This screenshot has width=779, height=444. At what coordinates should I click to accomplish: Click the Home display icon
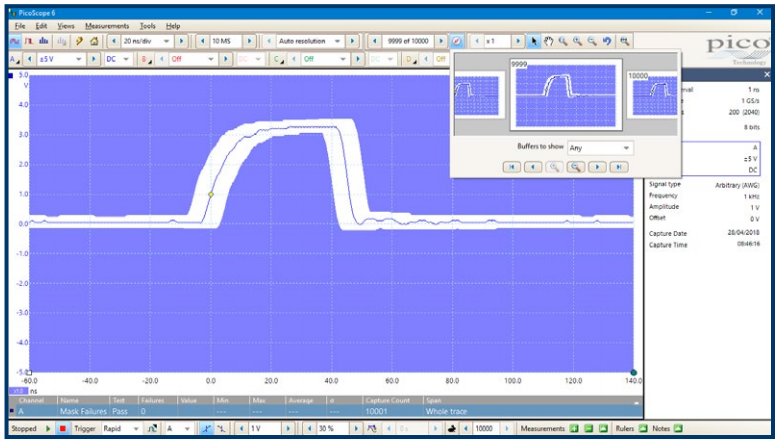tap(94, 41)
